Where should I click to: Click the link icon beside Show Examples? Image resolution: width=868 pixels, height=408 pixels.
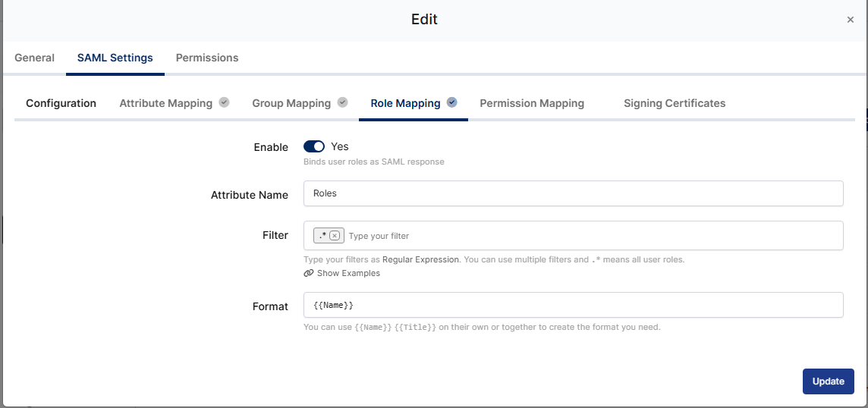coord(308,273)
